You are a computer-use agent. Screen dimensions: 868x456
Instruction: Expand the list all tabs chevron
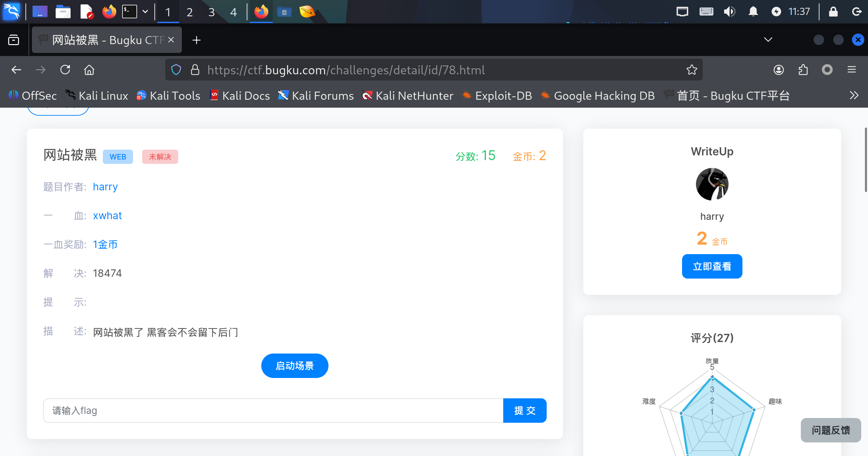(x=768, y=40)
